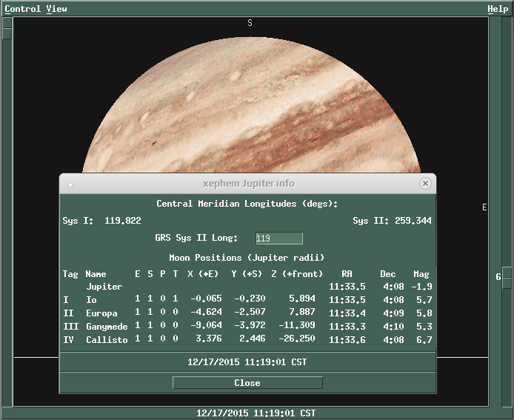Select the 'Ganymede' moon name
The height and width of the screenshot is (420, 514).
tap(107, 327)
